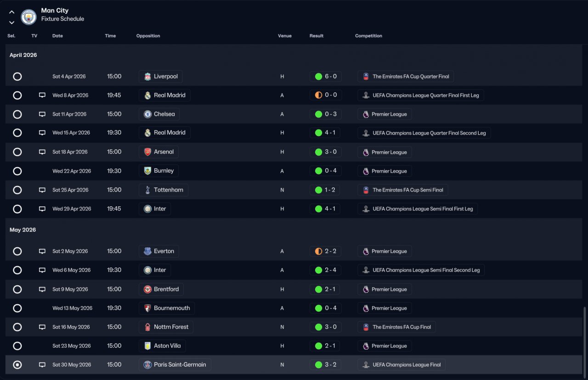Select the radio button for the Burnley fixture
Screen dimensions: 588x380
17,171
